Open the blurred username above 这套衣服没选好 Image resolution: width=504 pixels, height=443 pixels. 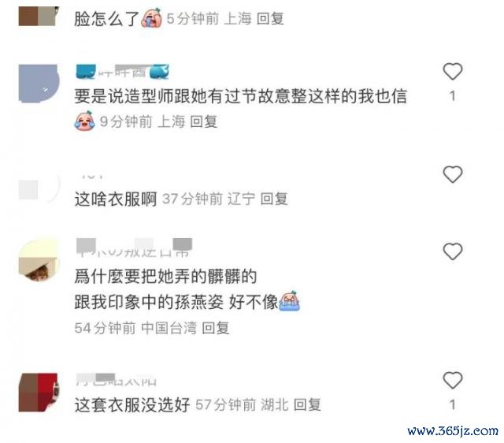(x=116, y=380)
